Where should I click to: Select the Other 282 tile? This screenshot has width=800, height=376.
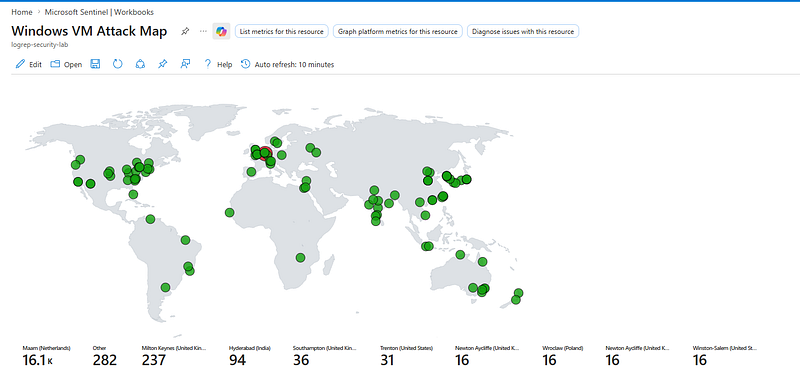coord(105,356)
